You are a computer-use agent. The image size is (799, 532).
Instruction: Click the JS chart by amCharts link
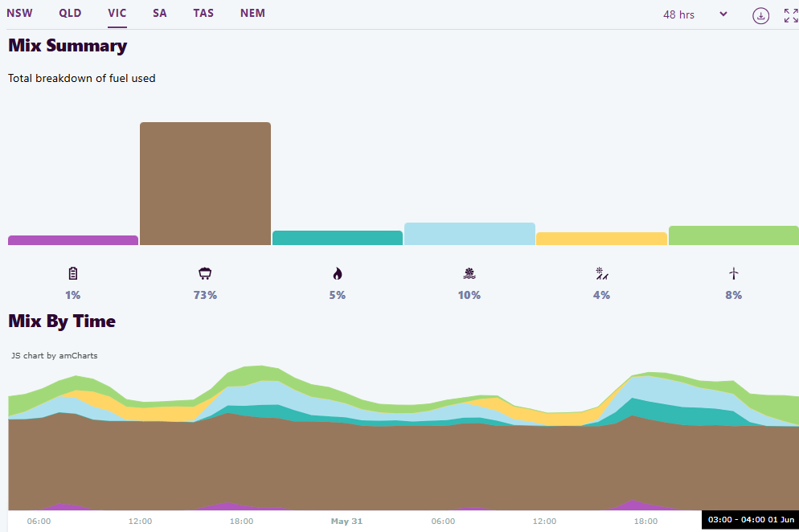click(55, 355)
